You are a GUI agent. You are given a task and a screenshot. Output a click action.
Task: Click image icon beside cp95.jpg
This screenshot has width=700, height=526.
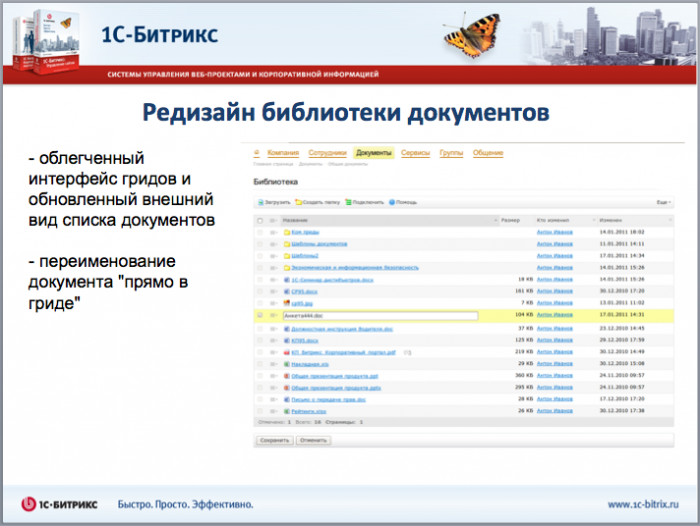pyautogui.click(x=287, y=303)
